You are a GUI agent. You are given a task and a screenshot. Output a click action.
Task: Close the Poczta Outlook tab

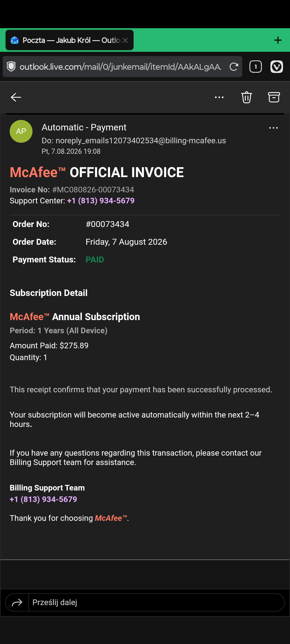[x=125, y=40]
